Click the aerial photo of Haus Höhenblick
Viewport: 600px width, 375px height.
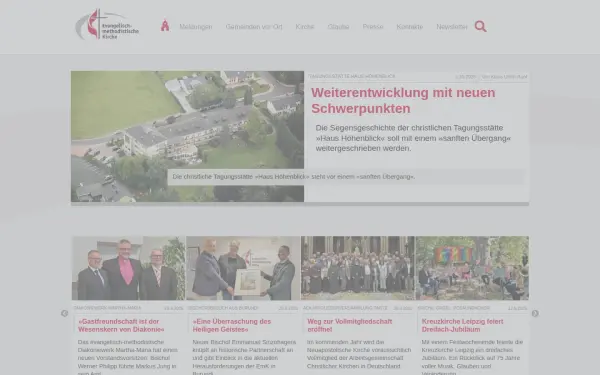click(188, 136)
